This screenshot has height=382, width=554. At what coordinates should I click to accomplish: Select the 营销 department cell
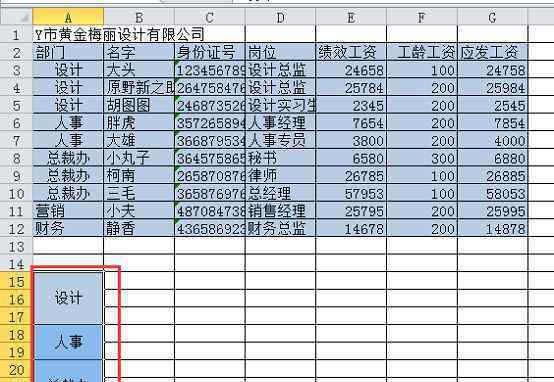pos(68,211)
